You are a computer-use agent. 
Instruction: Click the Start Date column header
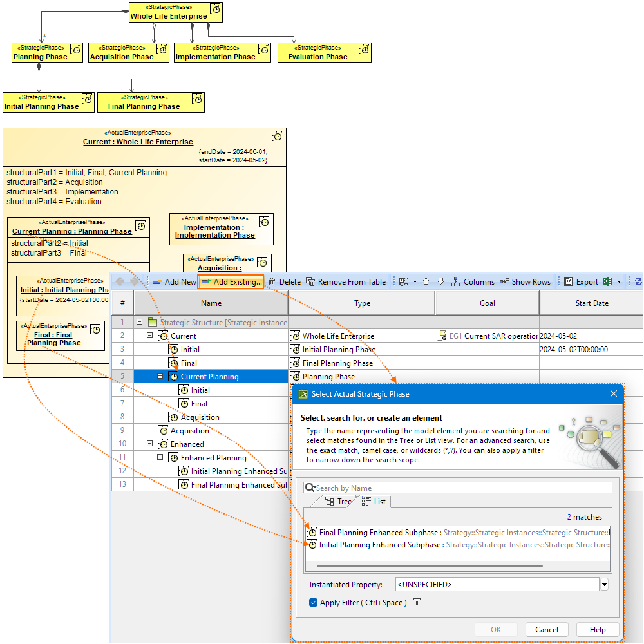[x=591, y=303]
